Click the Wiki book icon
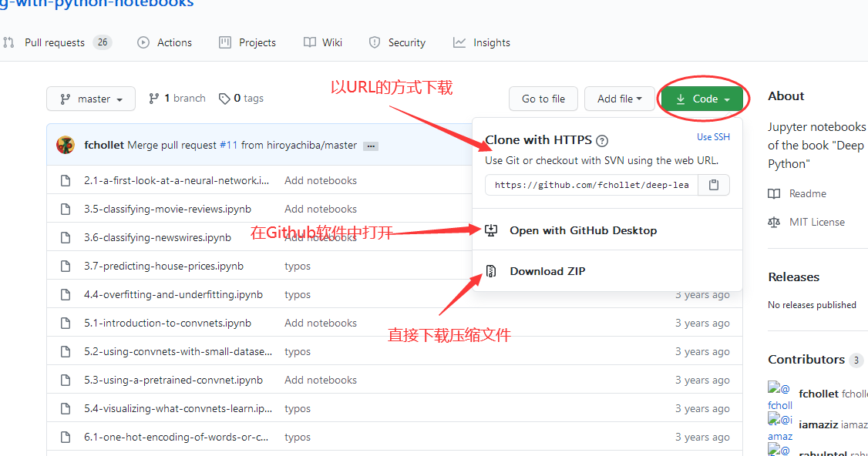The width and height of the screenshot is (868, 456). (309, 42)
